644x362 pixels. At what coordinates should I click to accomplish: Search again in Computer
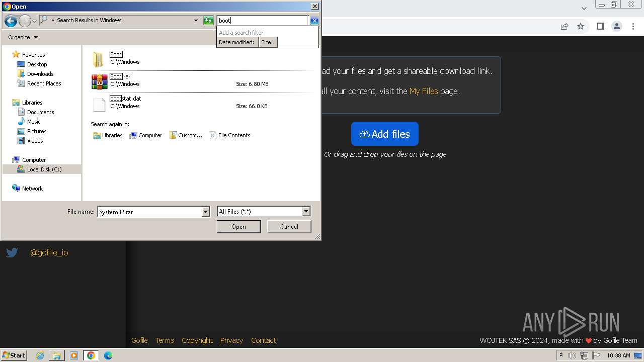(145, 135)
